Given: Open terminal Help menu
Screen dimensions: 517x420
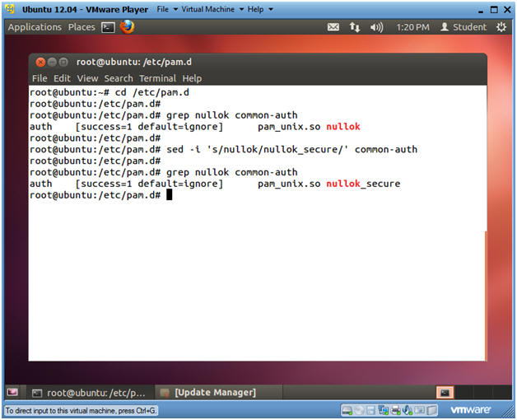Looking at the screenshot, I should point(192,78).
